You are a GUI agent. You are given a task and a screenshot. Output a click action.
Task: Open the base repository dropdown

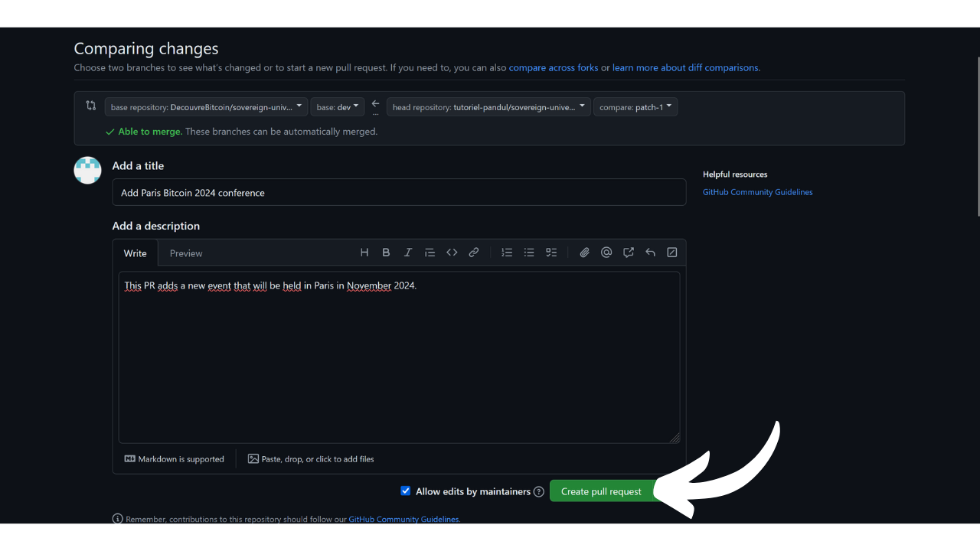(x=206, y=107)
